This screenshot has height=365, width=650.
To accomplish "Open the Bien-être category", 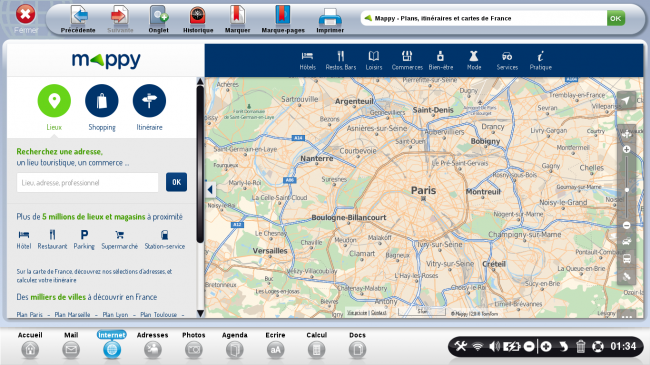I will click(441, 61).
